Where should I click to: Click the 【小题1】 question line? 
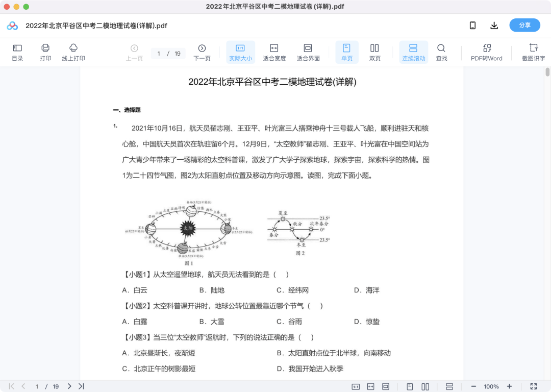pos(206,275)
